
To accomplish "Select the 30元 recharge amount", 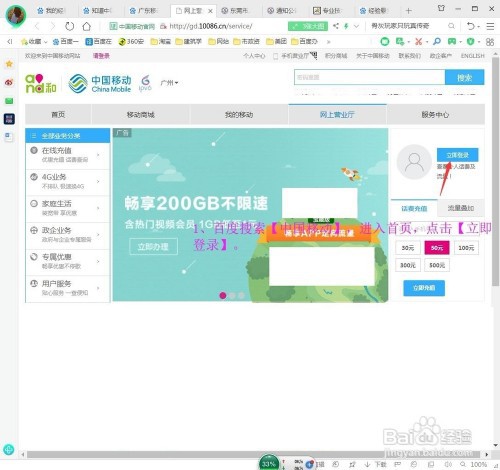I will tap(407, 248).
